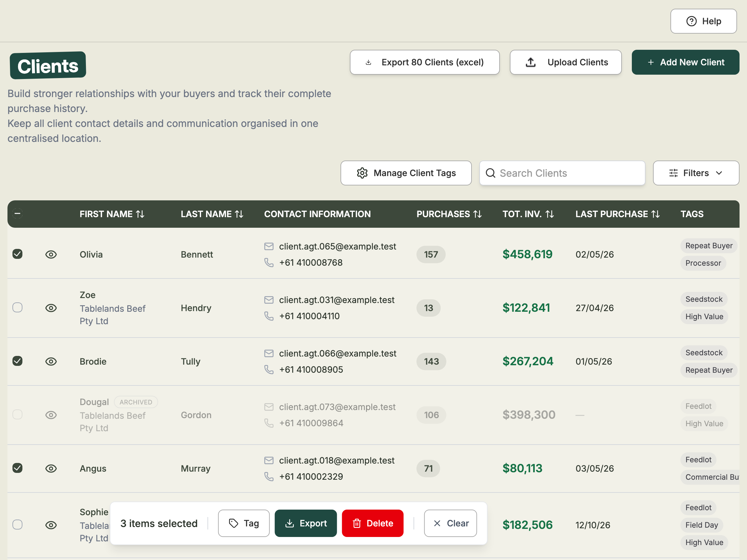Select Zoe Hendry's row checkbox

coord(17,307)
